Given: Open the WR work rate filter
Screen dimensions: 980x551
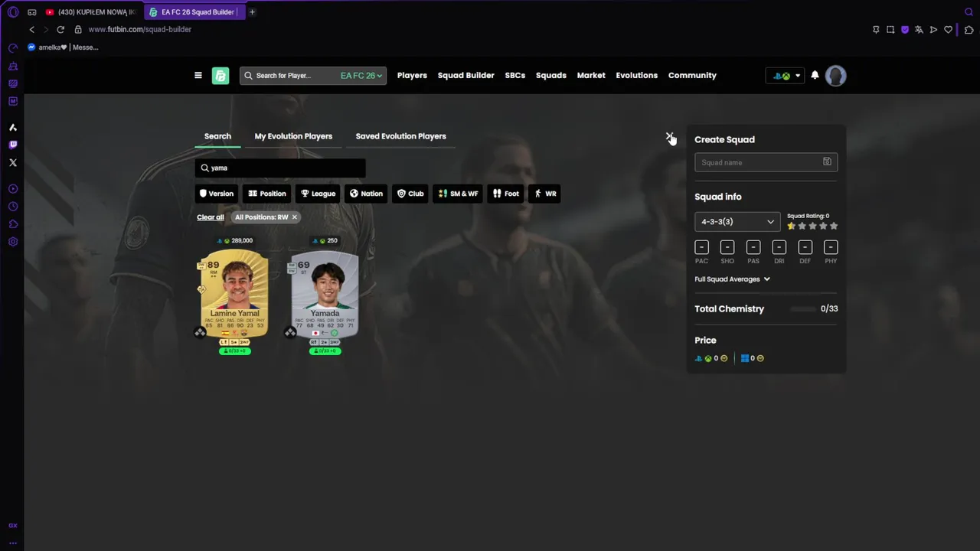Looking at the screenshot, I should pos(545,194).
